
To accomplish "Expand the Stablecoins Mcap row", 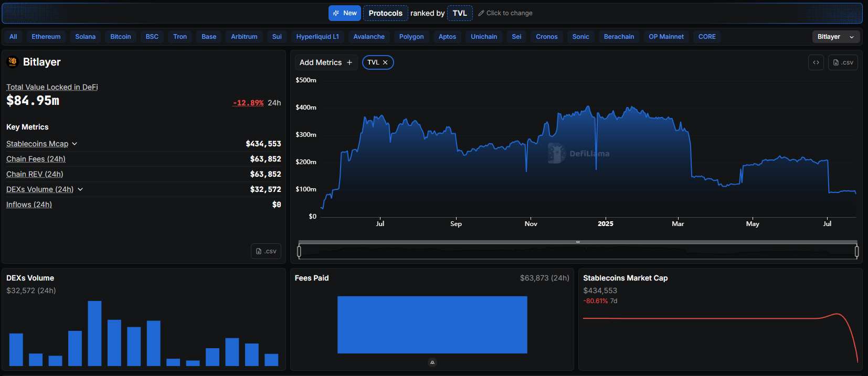I will click(75, 144).
